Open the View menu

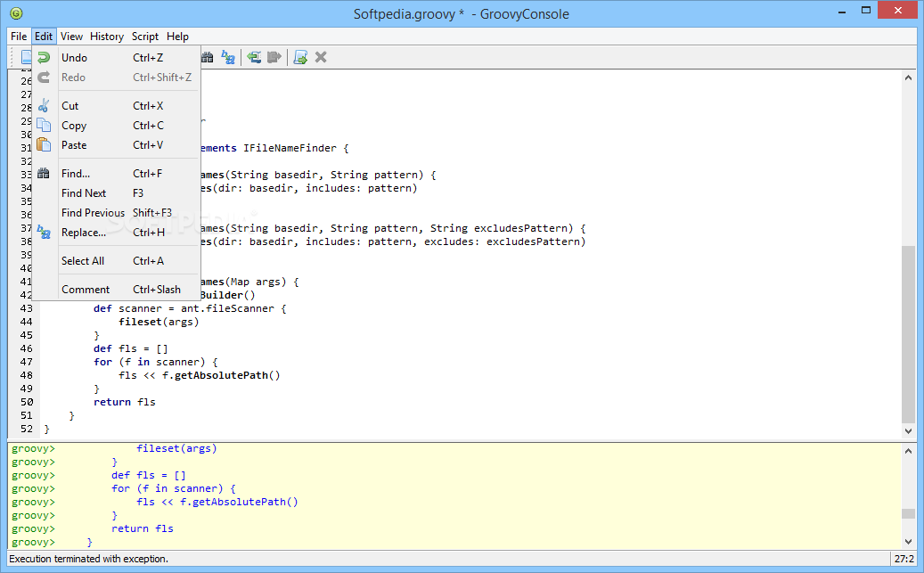pos(71,37)
